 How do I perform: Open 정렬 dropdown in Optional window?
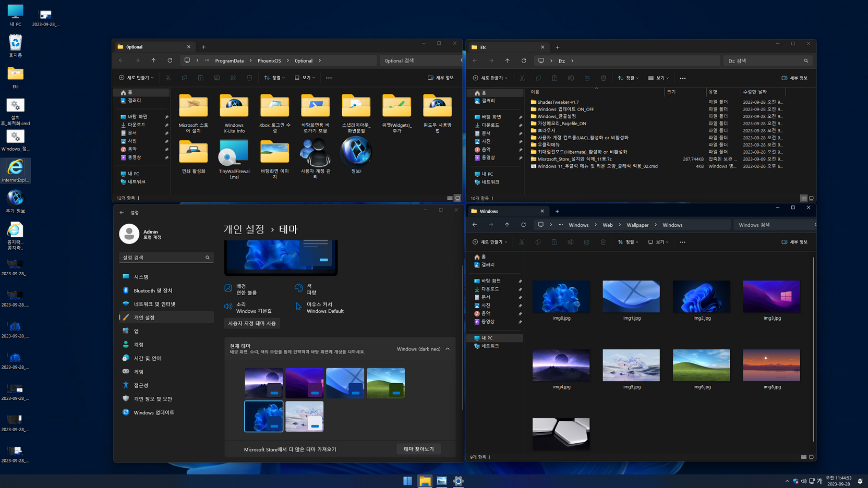[274, 78]
